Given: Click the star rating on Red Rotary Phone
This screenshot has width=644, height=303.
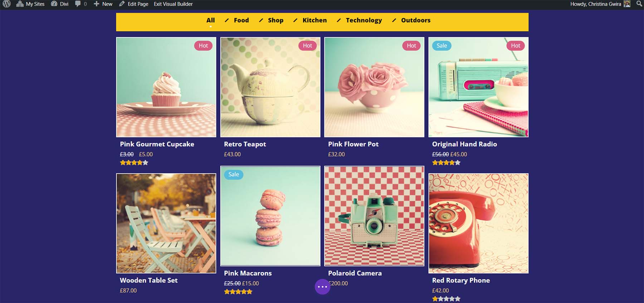Looking at the screenshot, I should [446, 298].
